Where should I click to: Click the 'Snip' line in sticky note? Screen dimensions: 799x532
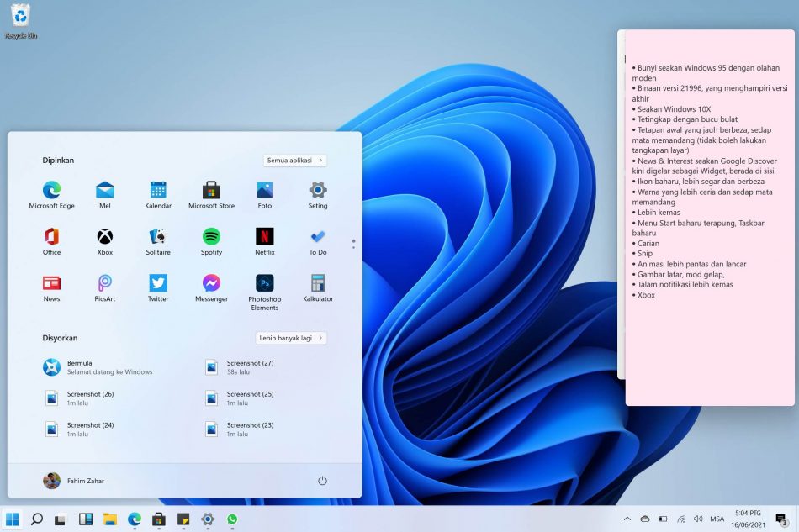coord(642,254)
